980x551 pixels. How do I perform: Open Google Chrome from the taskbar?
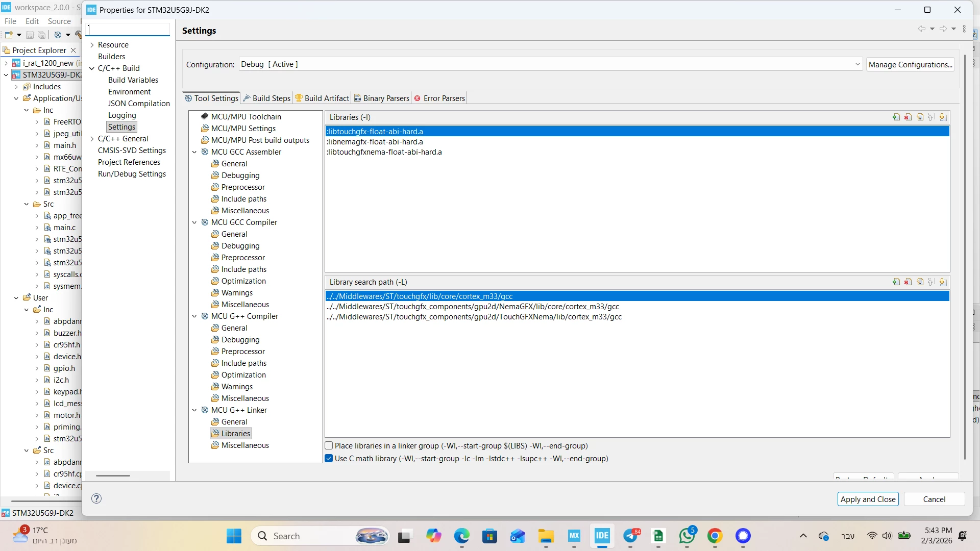715,536
